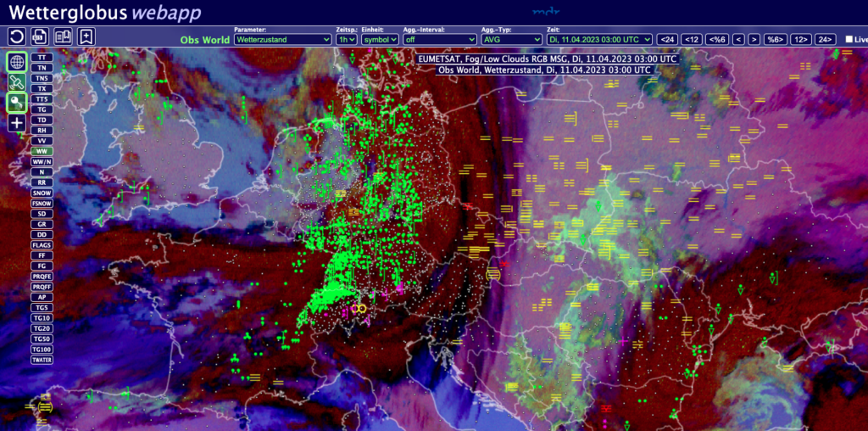Expand the Agg.-Typ dropdown showing AVG
Screen dimensions: 868x431
(511, 39)
